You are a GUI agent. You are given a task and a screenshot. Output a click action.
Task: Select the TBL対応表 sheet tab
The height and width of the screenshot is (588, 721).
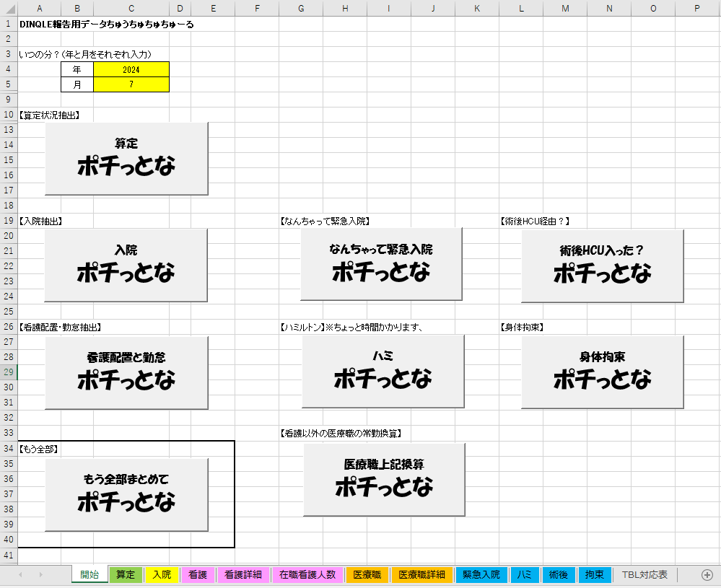(x=644, y=575)
